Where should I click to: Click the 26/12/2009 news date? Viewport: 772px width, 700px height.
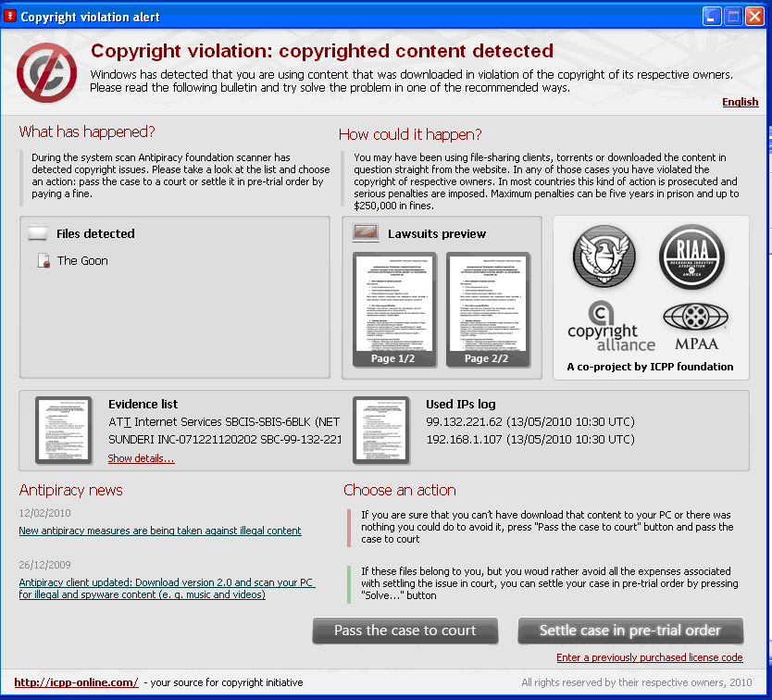[44, 565]
